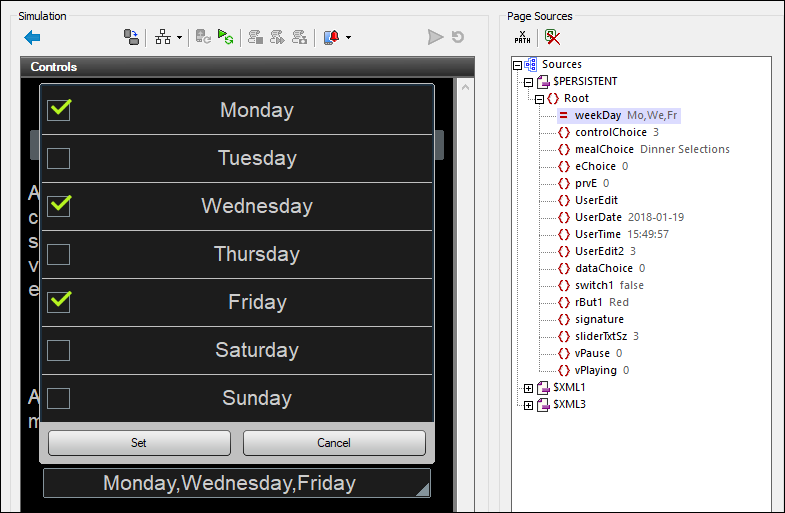
Task: Click the XPath evaluator icon
Action: click(522, 37)
